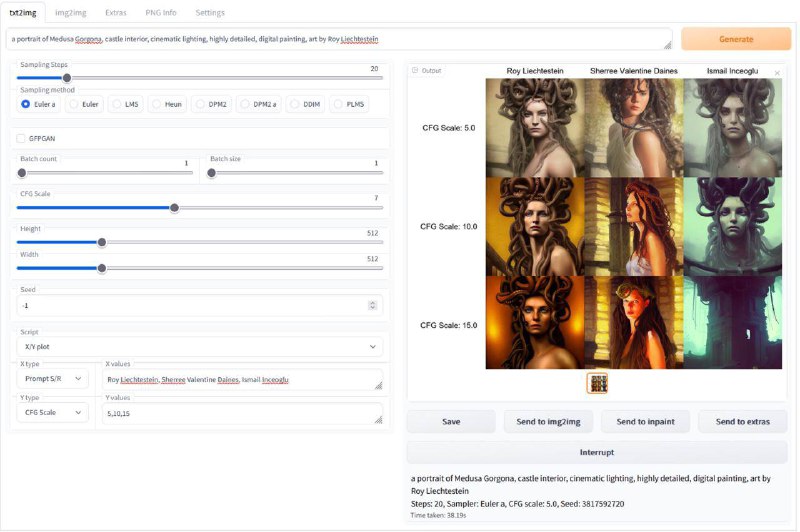Click the X values input field
800x532 pixels.
[242, 379]
